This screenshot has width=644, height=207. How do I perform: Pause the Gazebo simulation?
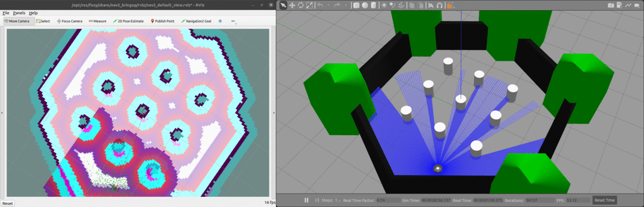[x=306, y=200]
